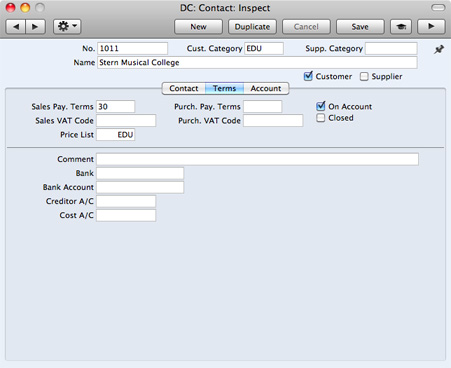Click the Bank Account field
Viewport: 451px width, 368px height.
point(140,187)
